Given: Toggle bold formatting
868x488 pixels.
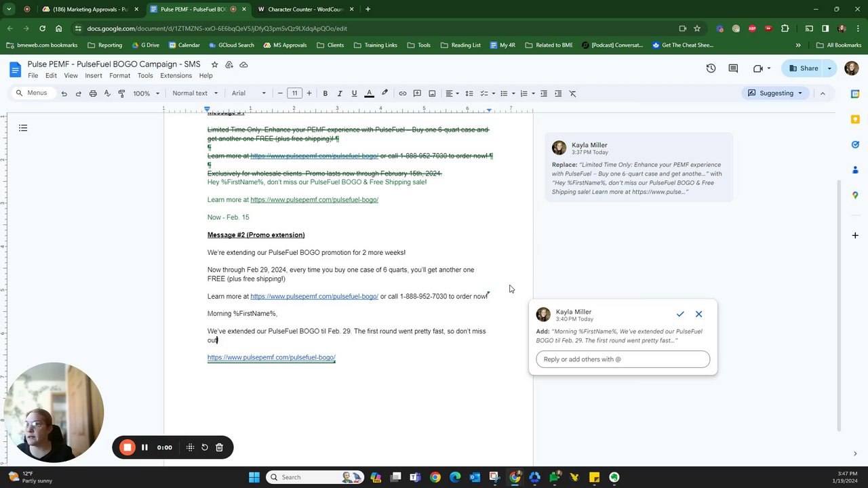Looking at the screenshot, I should 325,94.
